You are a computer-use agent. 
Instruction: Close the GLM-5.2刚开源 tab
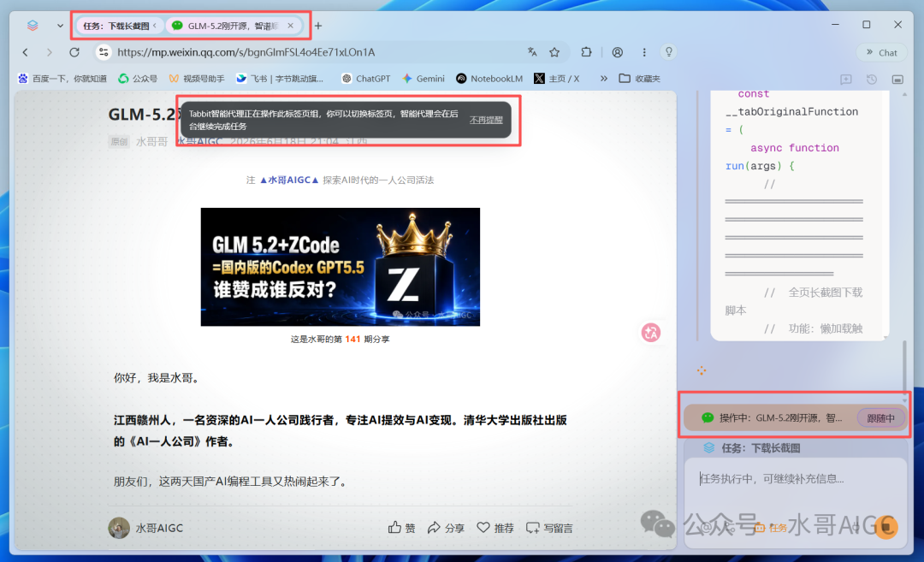click(x=291, y=26)
